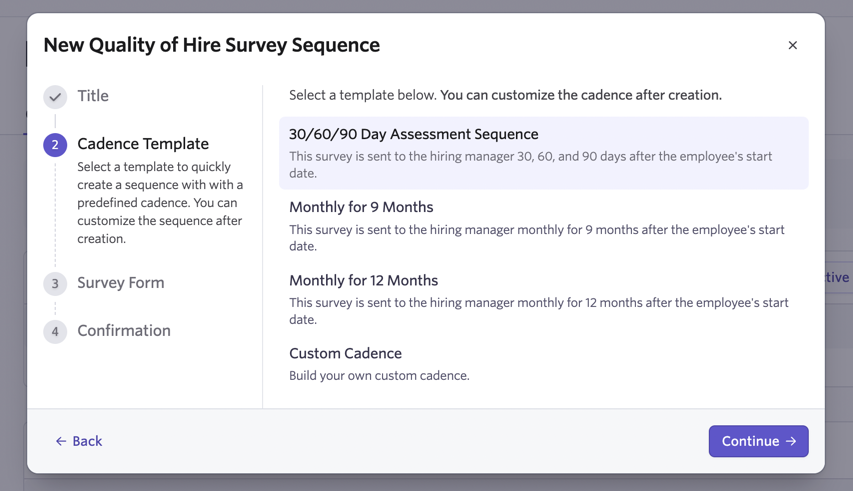The width and height of the screenshot is (853, 491).
Task: Choose the Monthly for 12 Months template
Action: (543, 299)
